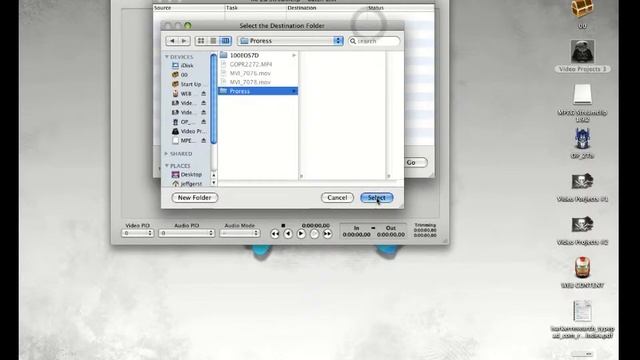The image size is (640, 360).
Task: Select the OP_DTb Optimus desktop icon
Action: pos(582,138)
